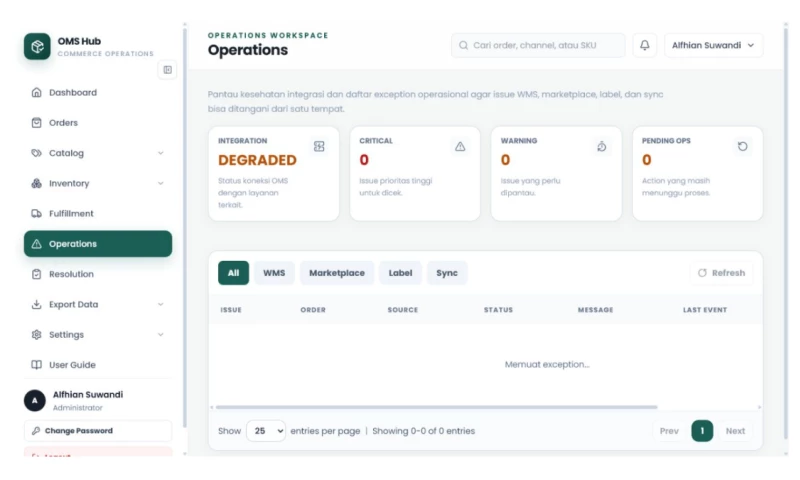Click the DEGRADED integration status text
This screenshot has width=800, height=480.
(257, 160)
